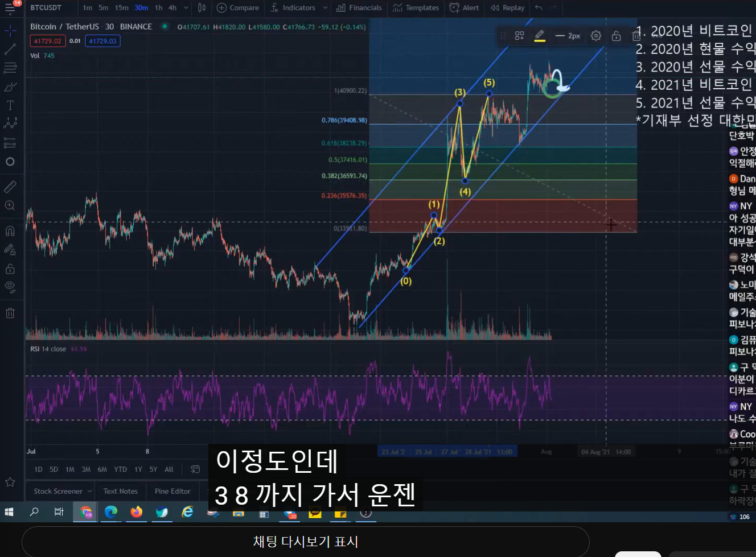
Task: Select the YTD date range
Action: (x=120, y=469)
